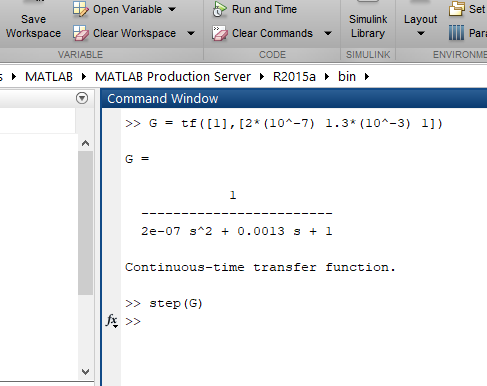Screen dimensions: 487x386
Task: Click the left panel vertical scrollbar thumb
Action: tap(85, 223)
